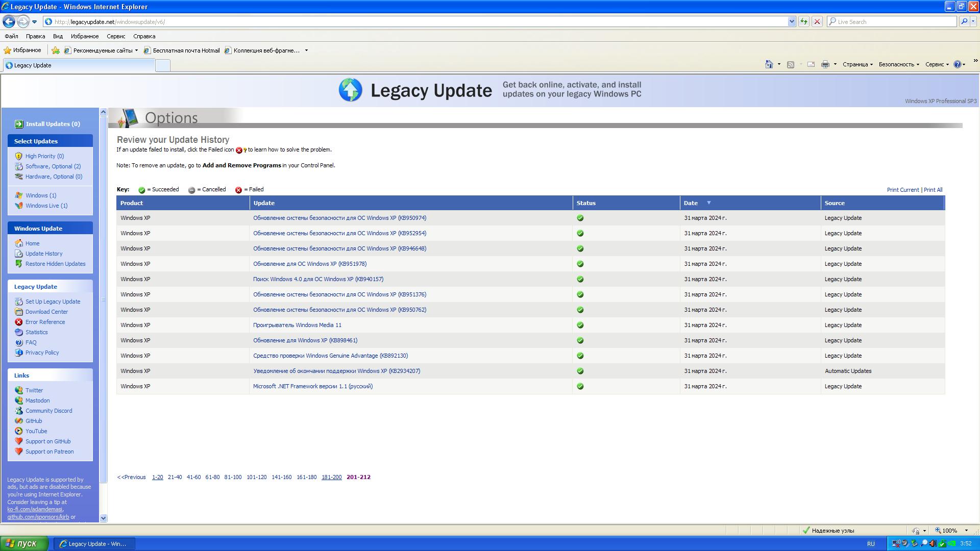Click the High Priority shield icon
This screenshot has height=551, width=980.
19,156
